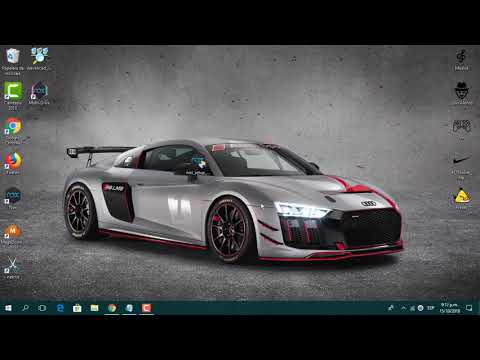Open the game controller desktop icon
Viewport: 480px width, 360px height.
click(x=462, y=129)
